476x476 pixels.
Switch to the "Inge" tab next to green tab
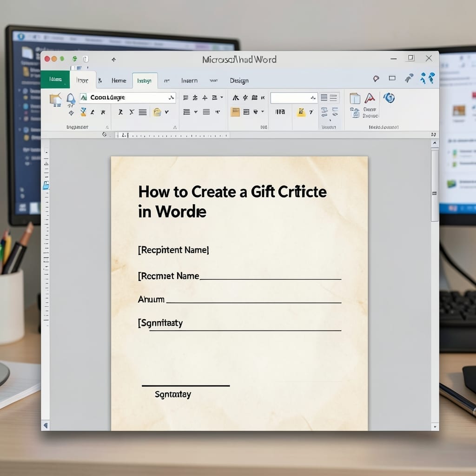pos(82,80)
